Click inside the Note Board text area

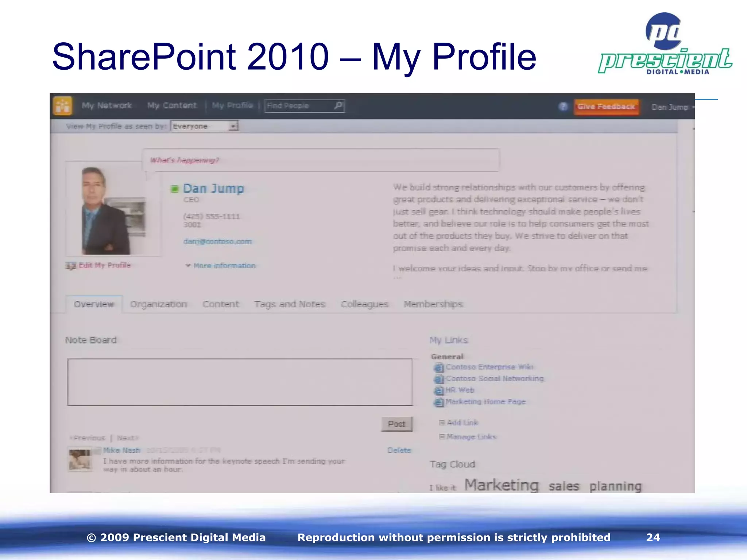(x=240, y=382)
